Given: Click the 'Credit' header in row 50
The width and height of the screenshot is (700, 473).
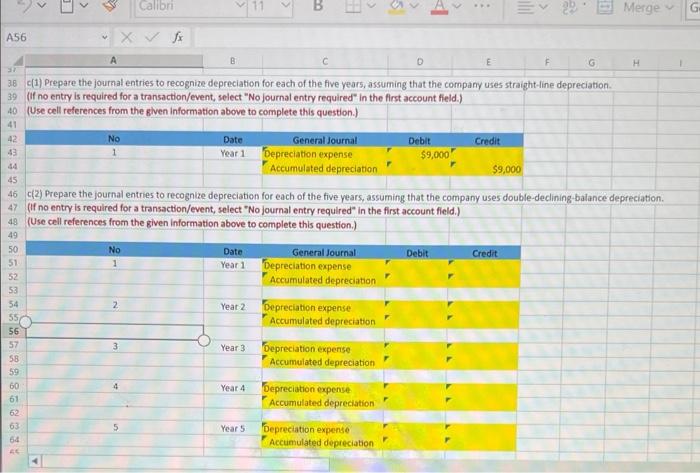Looking at the screenshot, I should 484,253.
